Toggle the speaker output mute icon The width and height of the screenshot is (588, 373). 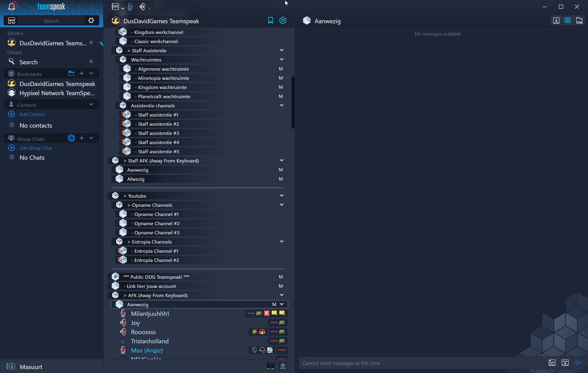(x=142, y=7)
